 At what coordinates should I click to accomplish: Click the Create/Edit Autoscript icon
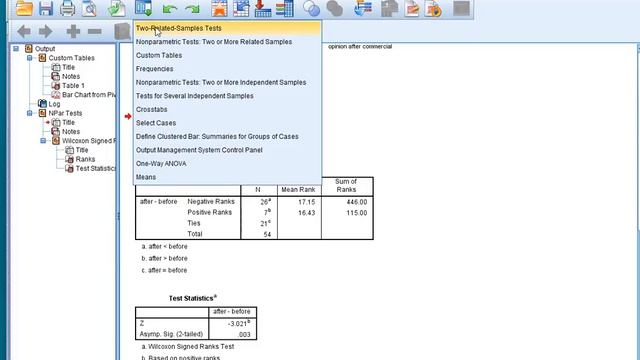[x=412, y=8]
